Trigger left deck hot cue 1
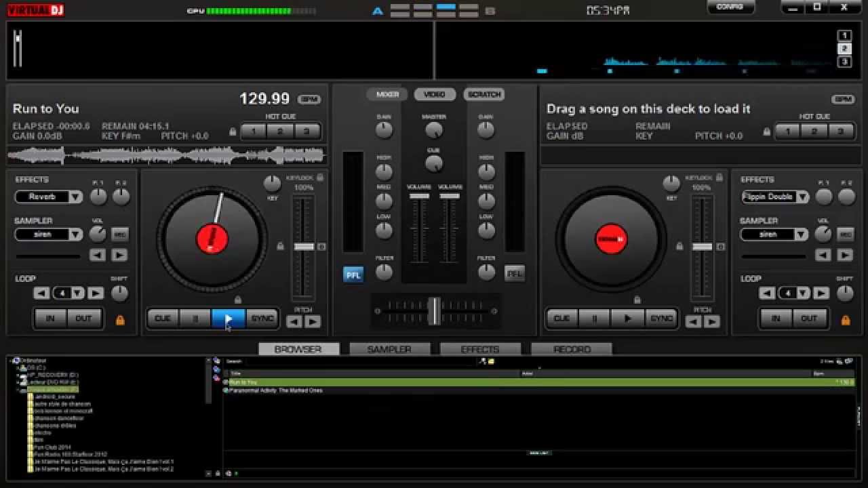868x488 pixels. 253,131
